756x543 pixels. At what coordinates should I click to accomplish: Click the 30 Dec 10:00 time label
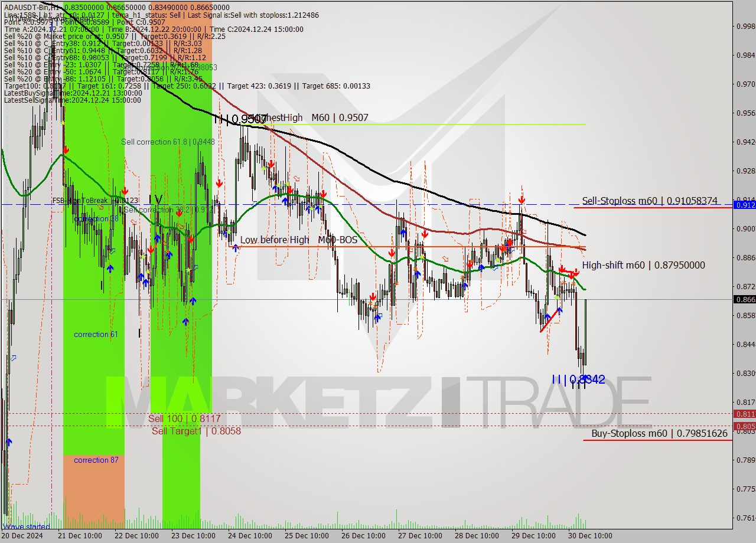590,536
